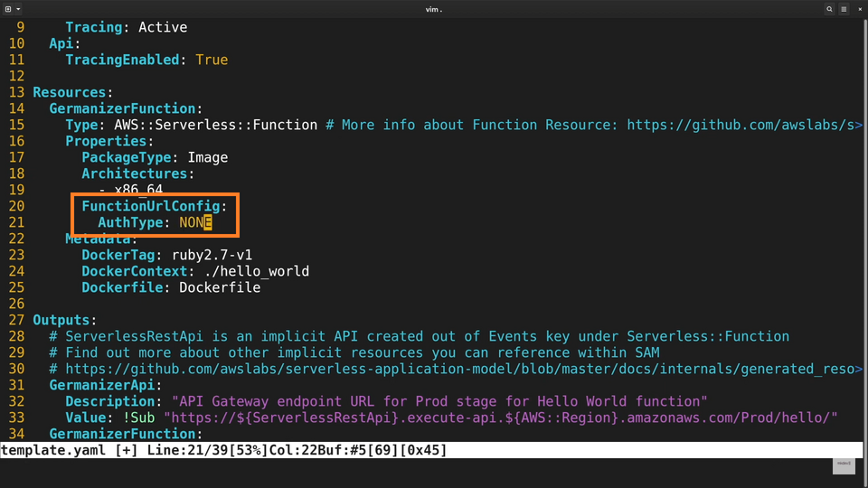Click 'Line:21/39[53%]' in the status line
This screenshot has width=868, height=488.
click(208, 450)
